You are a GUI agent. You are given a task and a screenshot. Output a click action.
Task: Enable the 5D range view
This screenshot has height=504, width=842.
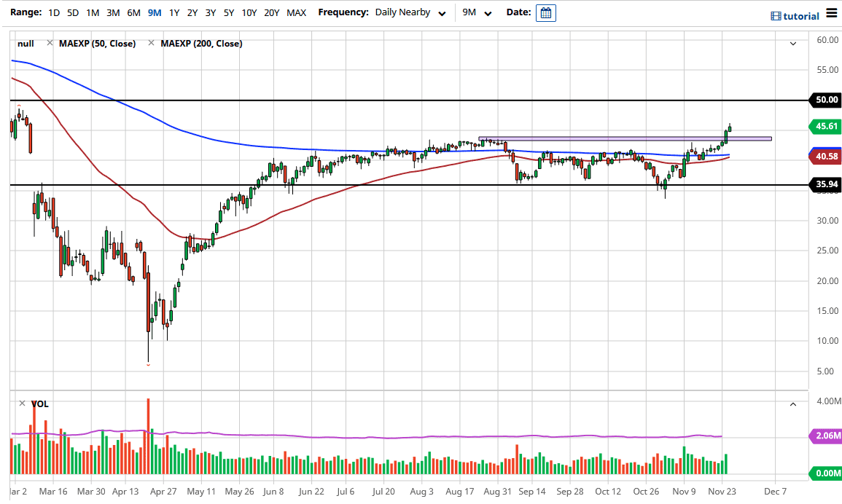pyautogui.click(x=71, y=12)
